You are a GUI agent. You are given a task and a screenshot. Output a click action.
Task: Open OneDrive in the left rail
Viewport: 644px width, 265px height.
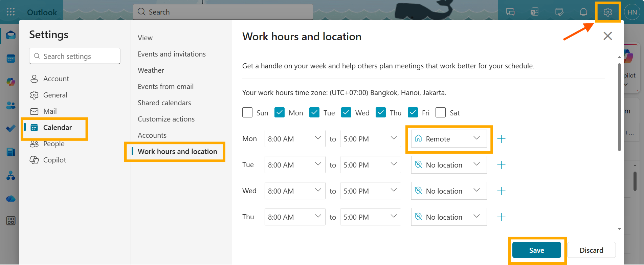click(x=11, y=199)
